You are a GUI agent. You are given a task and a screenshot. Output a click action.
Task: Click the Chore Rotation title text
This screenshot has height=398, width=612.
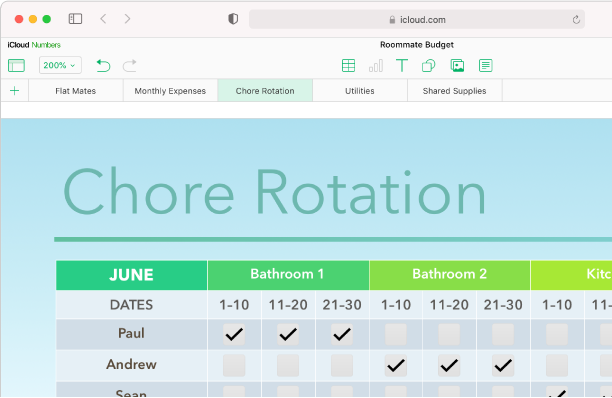(x=274, y=192)
